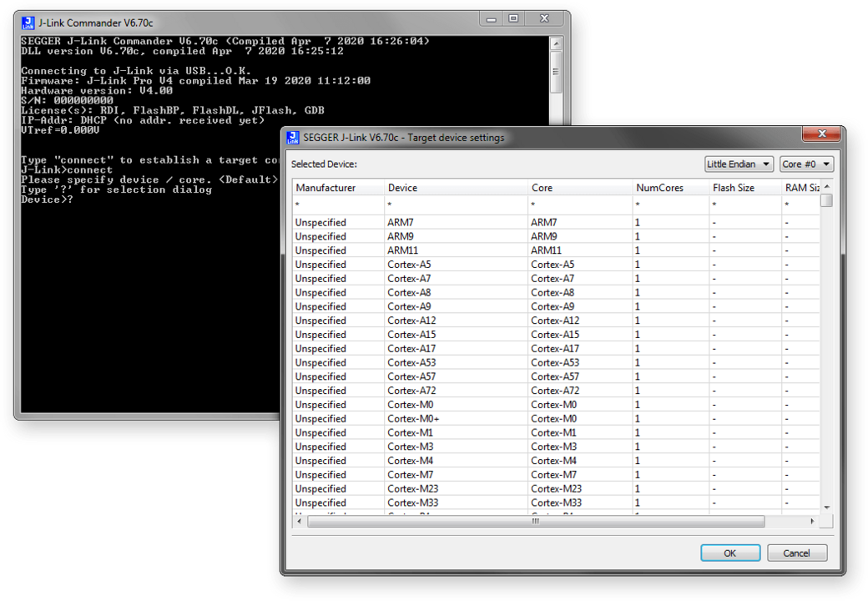Confirm device selection with OK

click(x=730, y=553)
